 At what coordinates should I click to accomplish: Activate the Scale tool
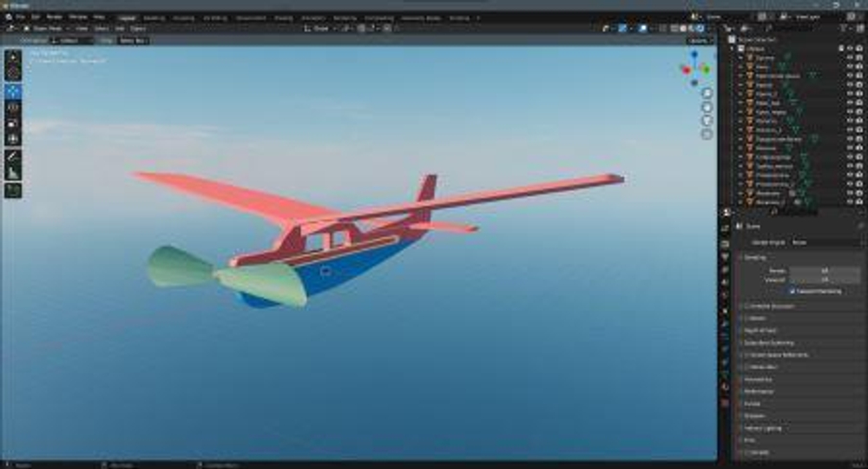[x=13, y=122]
